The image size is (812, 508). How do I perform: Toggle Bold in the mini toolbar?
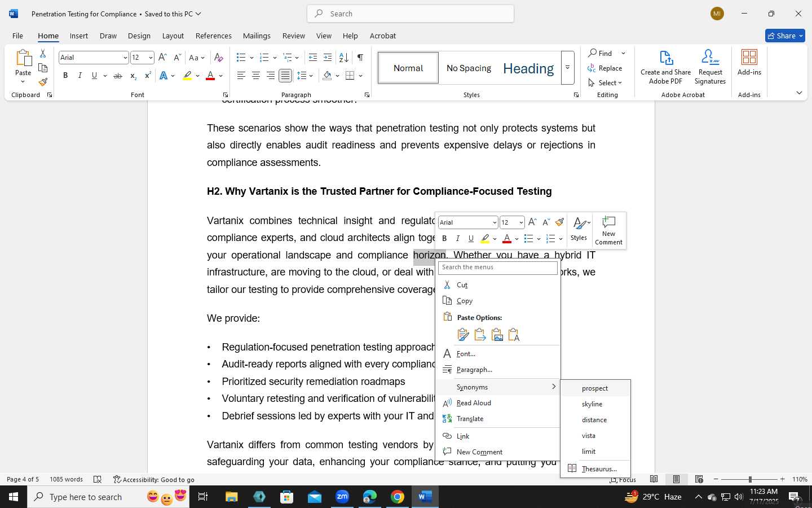[x=444, y=239]
